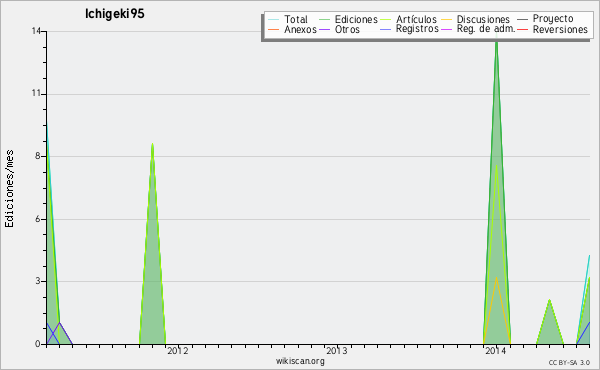Click the Ediciones/mes axis title
600x370 pixels.
pyautogui.click(x=9, y=189)
